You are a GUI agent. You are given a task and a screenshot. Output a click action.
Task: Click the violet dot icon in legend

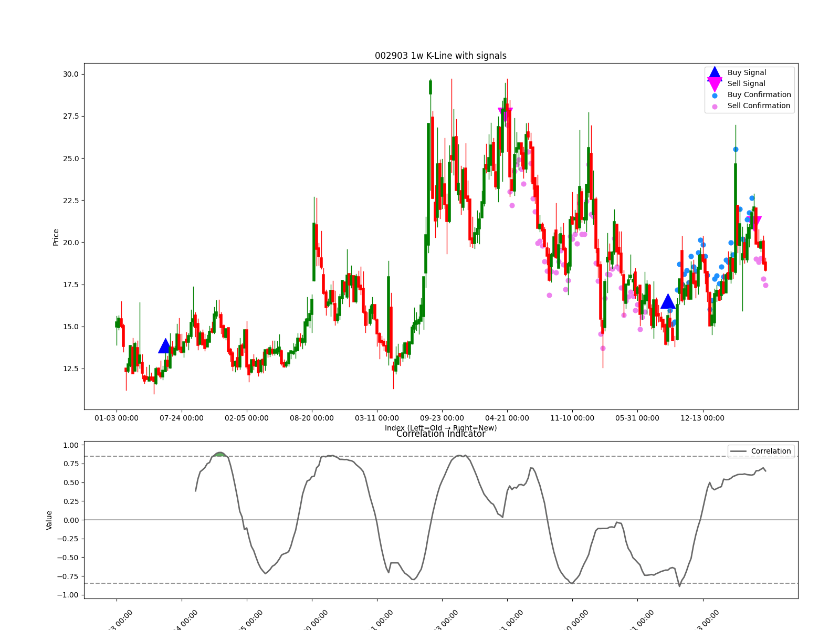pyautogui.click(x=715, y=107)
